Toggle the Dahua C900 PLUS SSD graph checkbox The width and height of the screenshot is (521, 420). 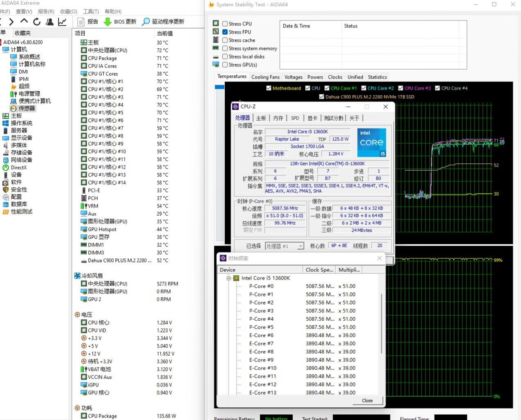point(322,97)
